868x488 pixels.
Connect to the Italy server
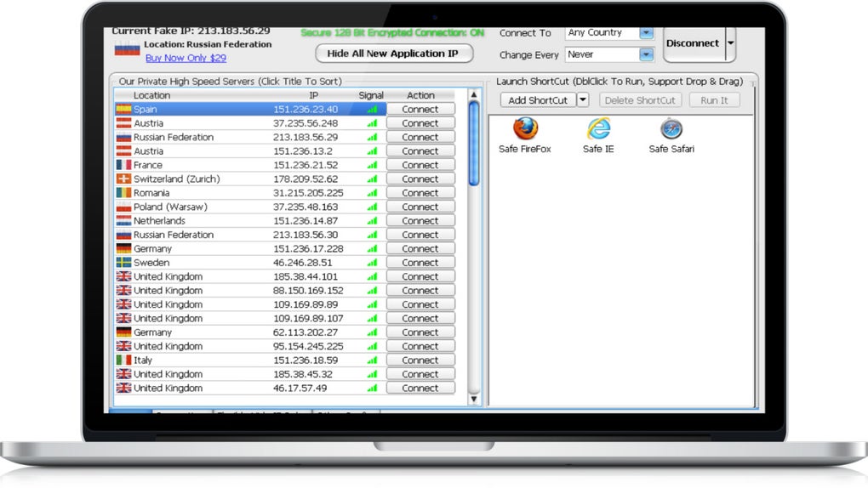pyautogui.click(x=420, y=360)
